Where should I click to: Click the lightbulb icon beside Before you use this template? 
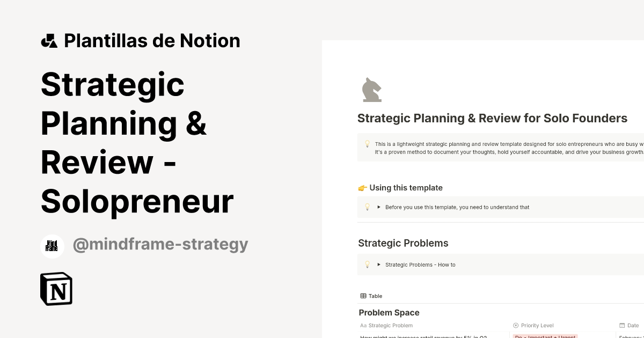(367, 207)
